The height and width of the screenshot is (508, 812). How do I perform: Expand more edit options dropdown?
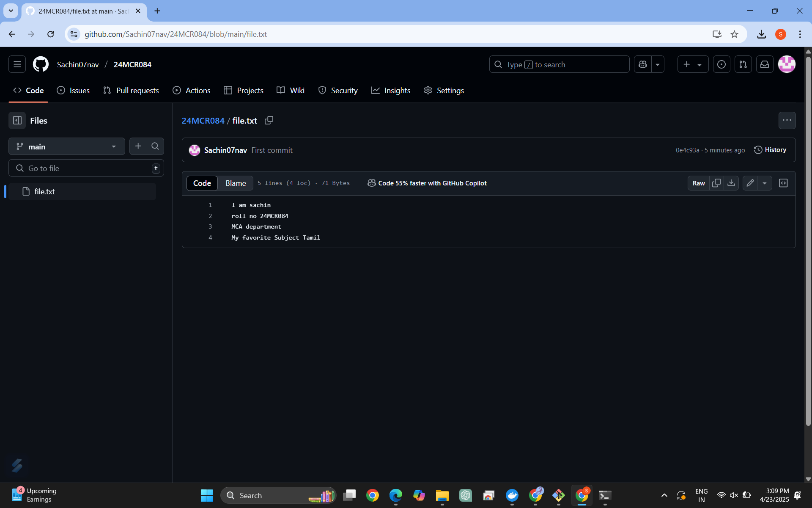click(x=765, y=183)
